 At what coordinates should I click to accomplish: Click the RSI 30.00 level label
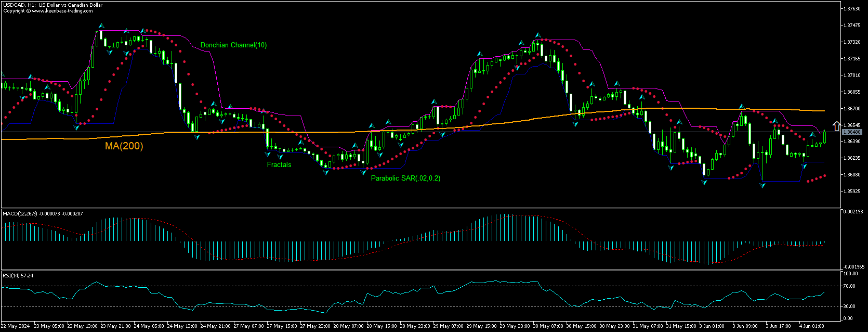(x=850, y=306)
